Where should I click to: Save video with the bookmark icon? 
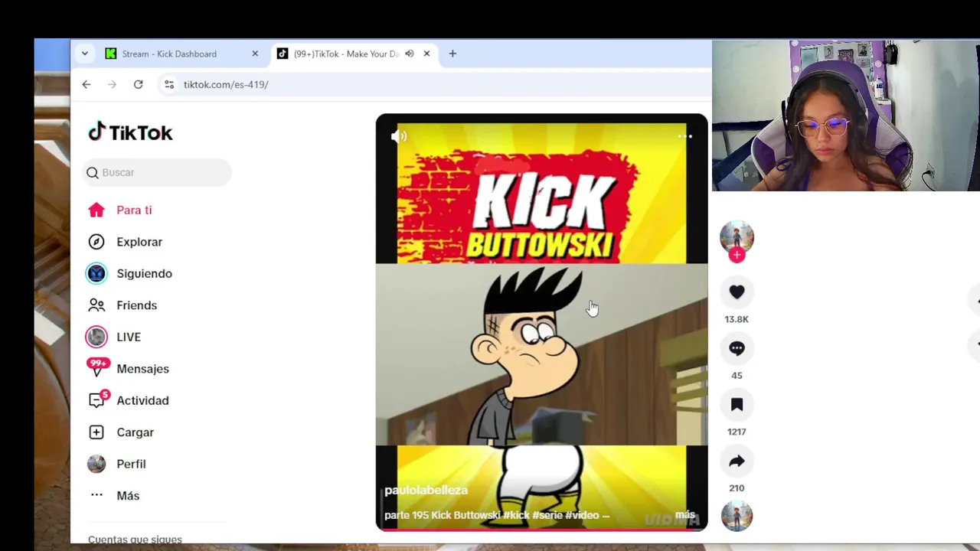click(x=737, y=405)
